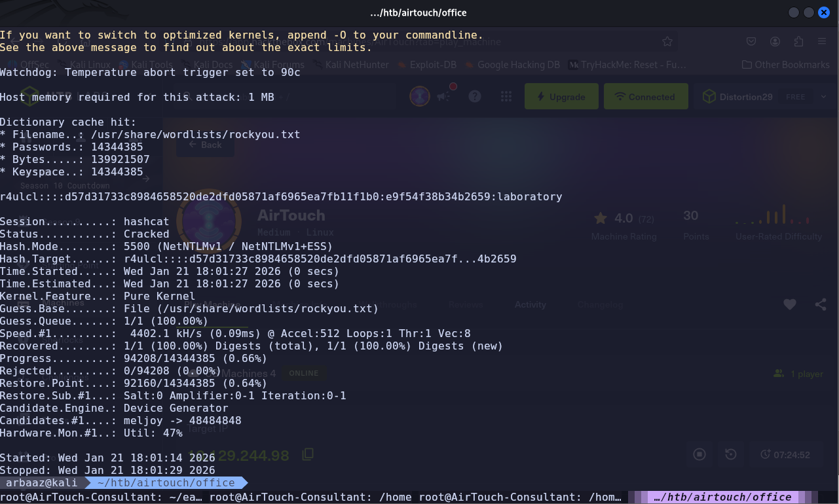Open the help question mark icon
The height and width of the screenshot is (504, 839).
[x=475, y=96]
